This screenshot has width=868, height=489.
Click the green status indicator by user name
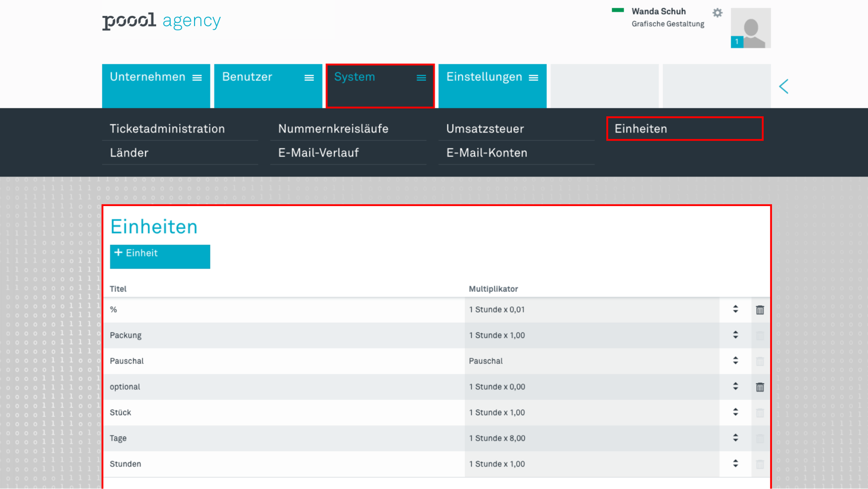pos(618,10)
